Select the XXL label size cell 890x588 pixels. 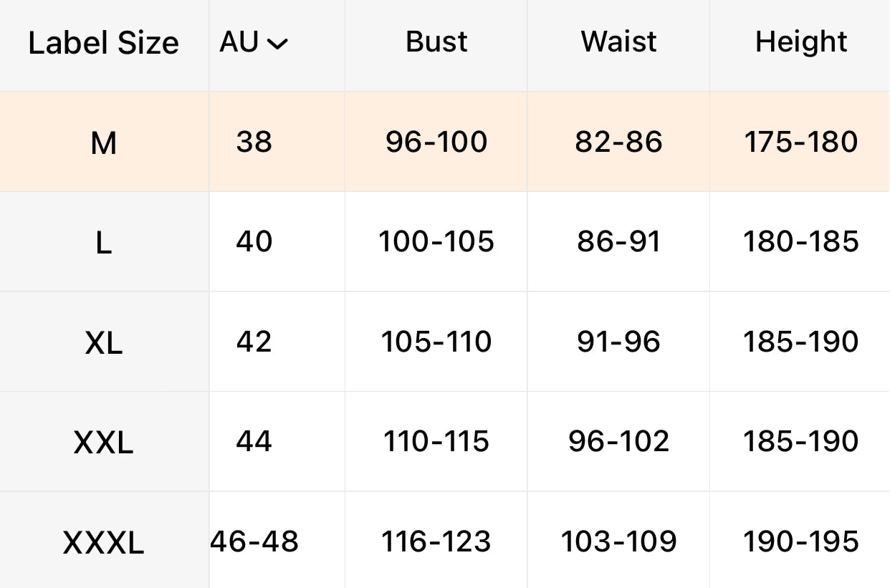click(x=103, y=443)
